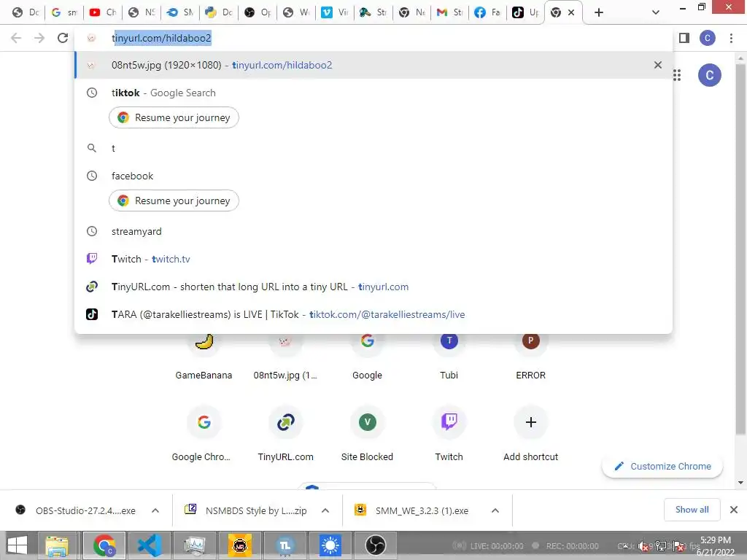Click the large Google account avatar

[709, 75]
